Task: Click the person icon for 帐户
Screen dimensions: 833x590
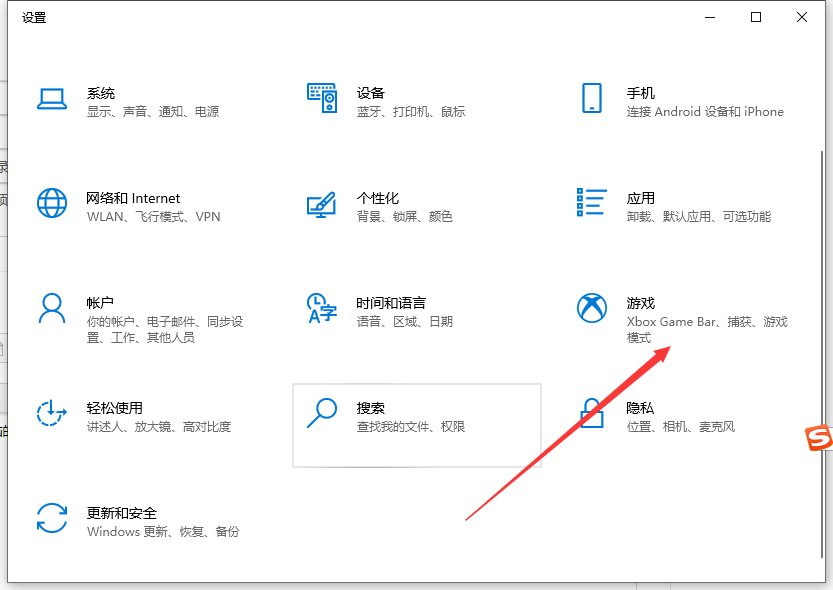Action: click(52, 308)
